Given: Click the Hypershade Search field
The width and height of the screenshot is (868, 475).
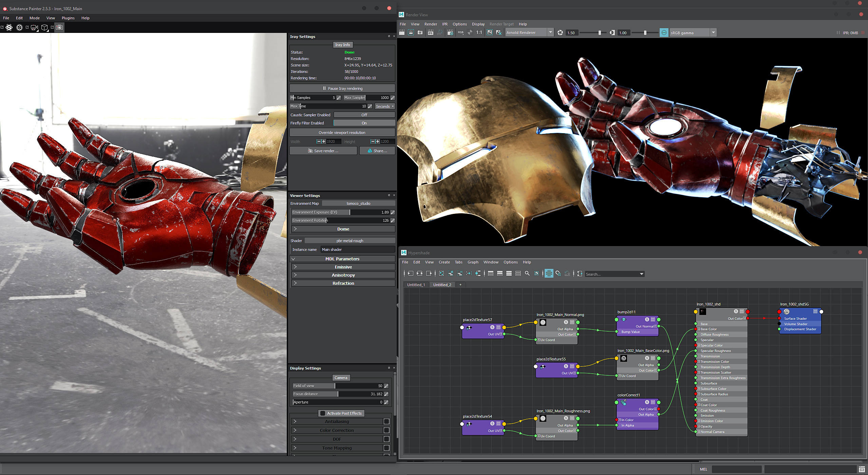Looking at the screenshot, I should (614, 274).
